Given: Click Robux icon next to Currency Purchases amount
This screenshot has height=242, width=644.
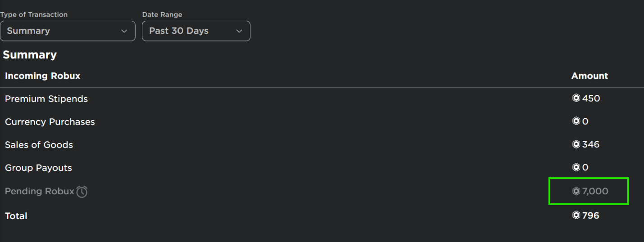Looking at the screenshot, I should click(576, 121).
